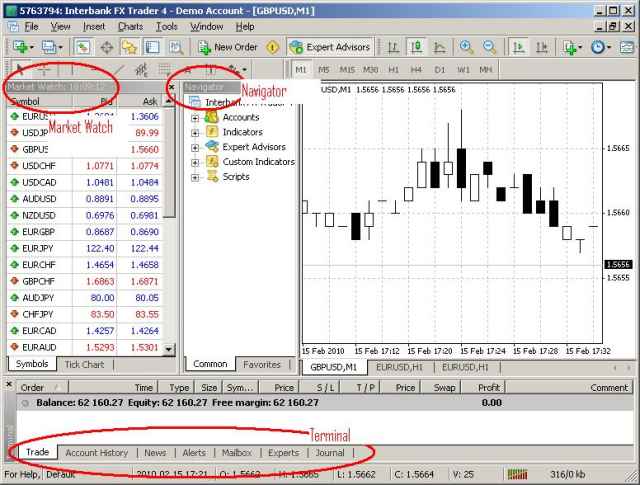This screenshot has height=485, width=640.
Task: Expand the Indicators tree node
Action: tap(195, 133)
